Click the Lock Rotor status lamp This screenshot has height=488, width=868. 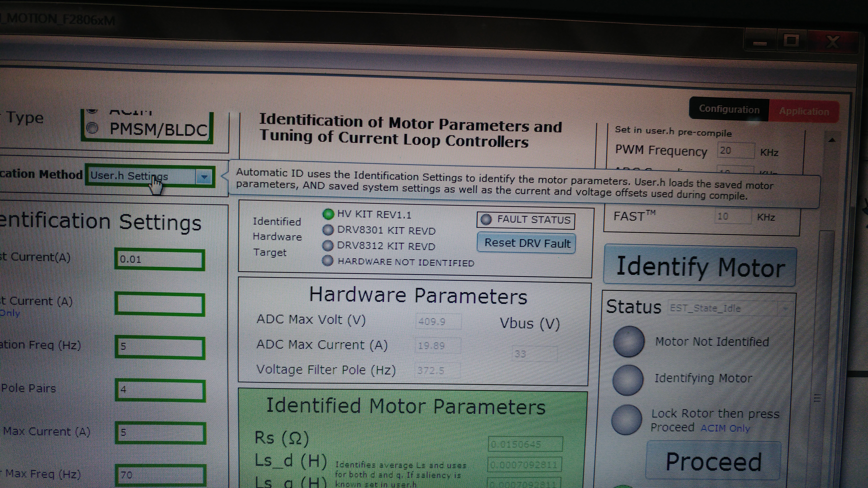point(626,420)
